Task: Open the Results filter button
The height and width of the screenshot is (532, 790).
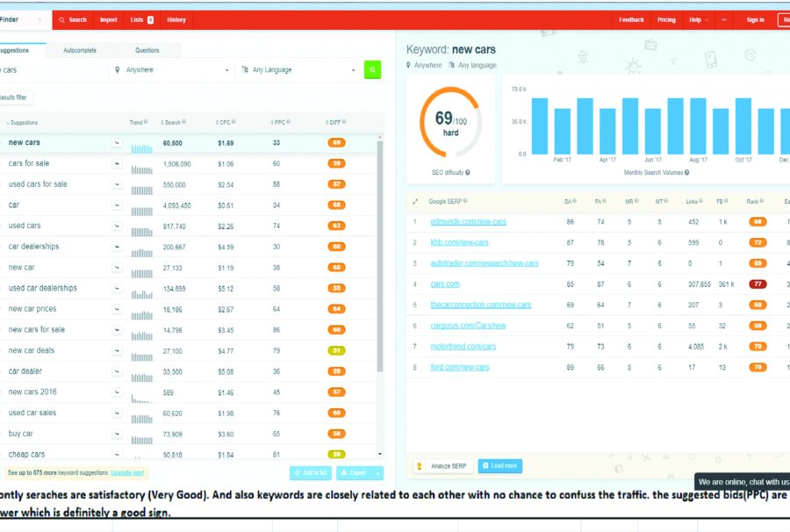Action: [15, 97]
